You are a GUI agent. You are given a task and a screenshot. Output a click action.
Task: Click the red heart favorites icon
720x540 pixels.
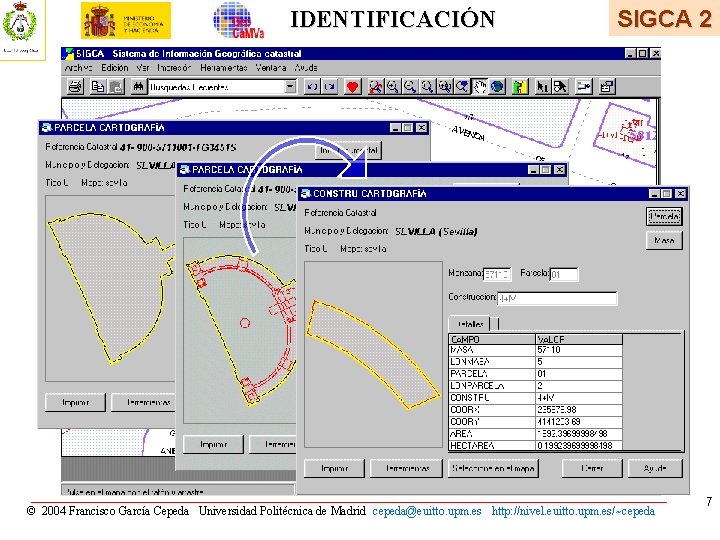click(352, 86)
